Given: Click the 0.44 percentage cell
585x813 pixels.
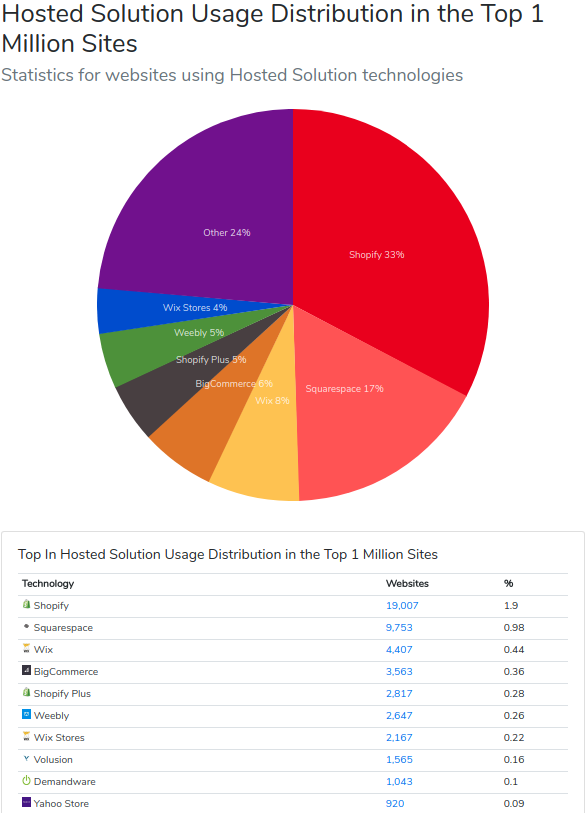Looking at the screenshot, I should (x=514, y=649).
